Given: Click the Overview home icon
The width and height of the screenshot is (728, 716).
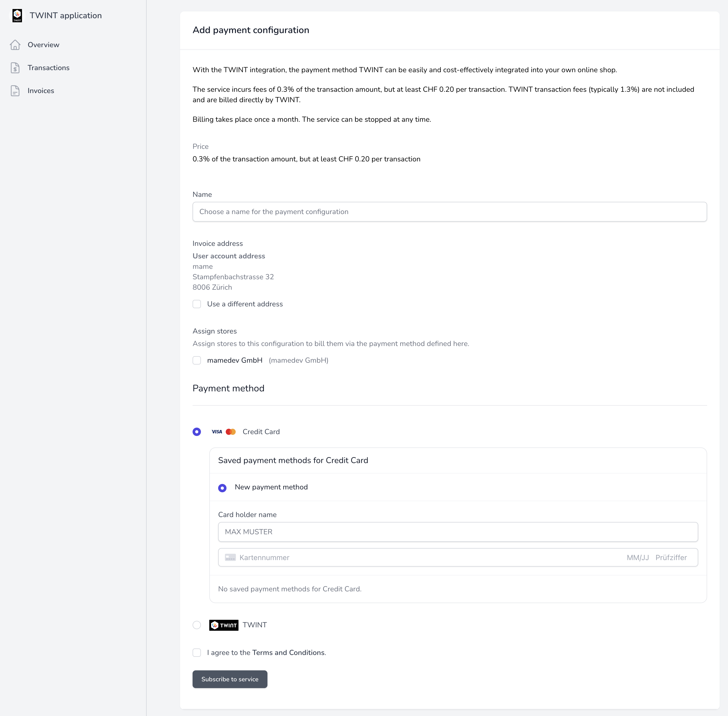Looking at the screenshot, I should pyautogui.click(x=15, y=45).
